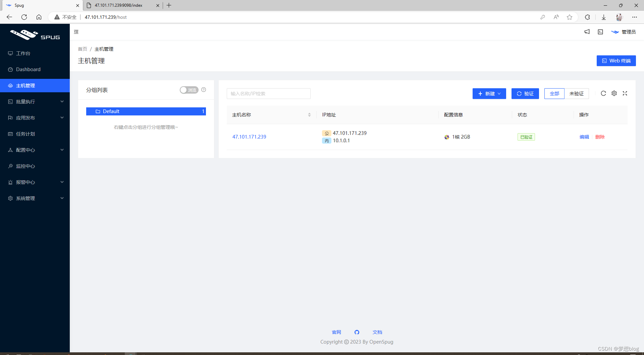Expand the 系统管理 sidebar menu
This screenshot has height=355, width=644.
[x=35, y=198]
